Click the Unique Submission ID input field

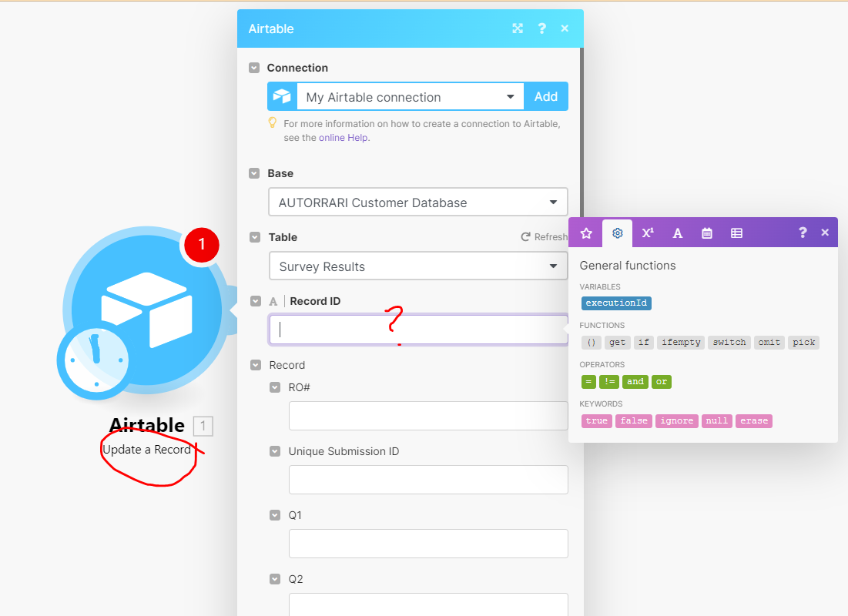tap(428, 480)
